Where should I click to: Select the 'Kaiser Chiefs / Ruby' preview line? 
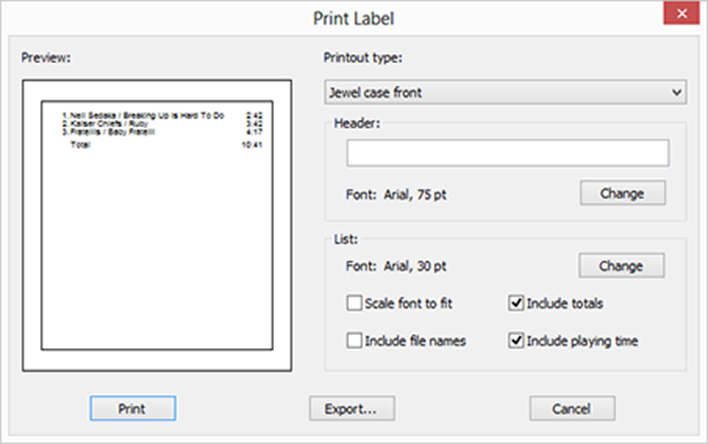(105, 124)
